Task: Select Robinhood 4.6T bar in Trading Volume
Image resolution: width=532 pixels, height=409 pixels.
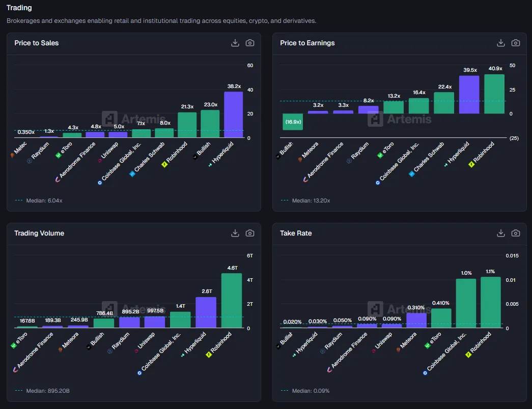Action: click(231, 300)
